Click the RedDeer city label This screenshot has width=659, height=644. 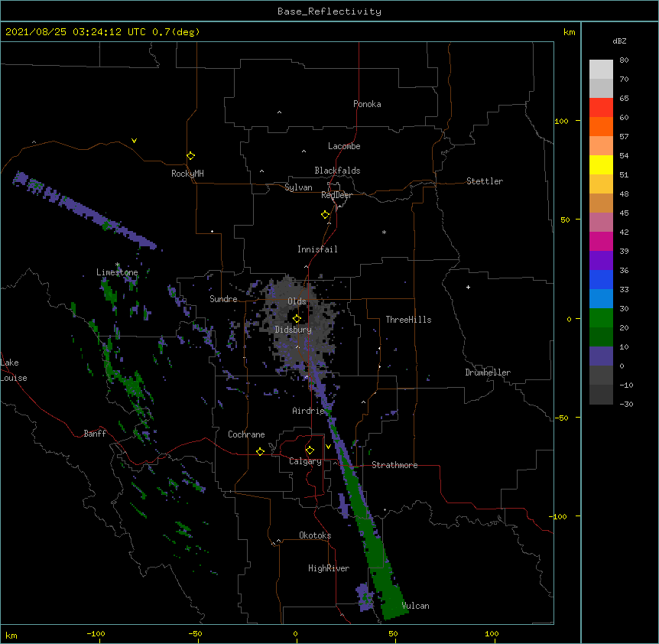(x=336, y=195)
